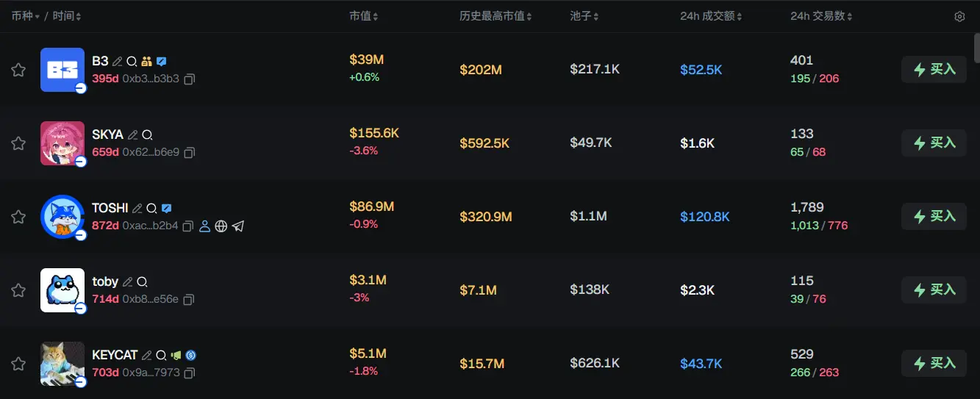Open table settings gear icon
Viewport: 980px width, 399px height.
point(959,17)
